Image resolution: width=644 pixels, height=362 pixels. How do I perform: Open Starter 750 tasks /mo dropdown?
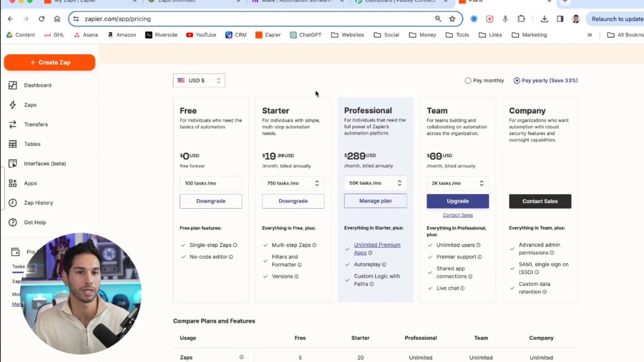click(x=293, y=183)
